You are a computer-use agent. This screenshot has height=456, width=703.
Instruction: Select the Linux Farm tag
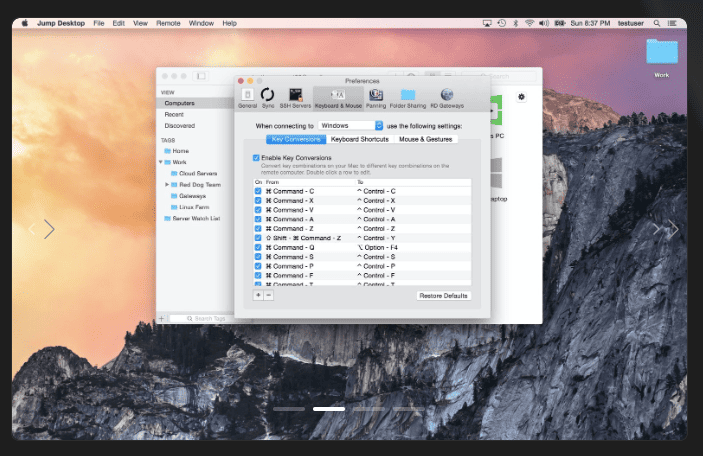coord(191,207)
